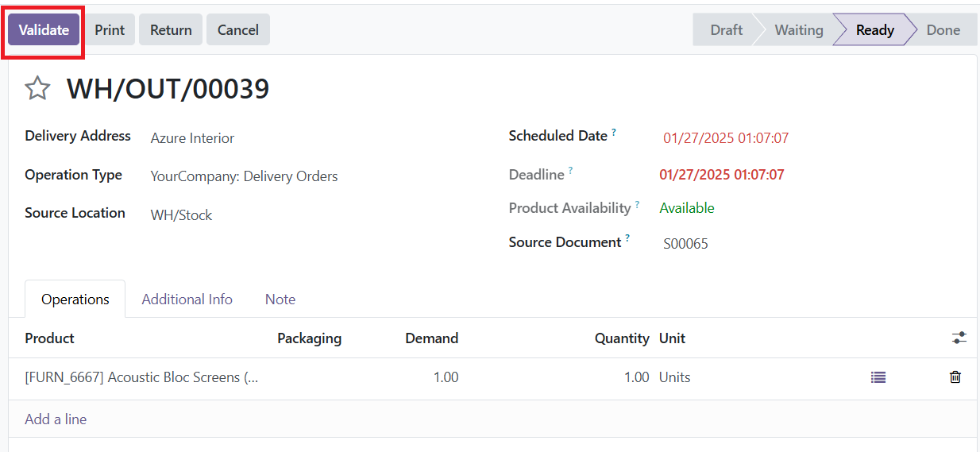Switch to the Additional Info tab
The width and height of the screenshot is (980, 452).
coord(187,299)
